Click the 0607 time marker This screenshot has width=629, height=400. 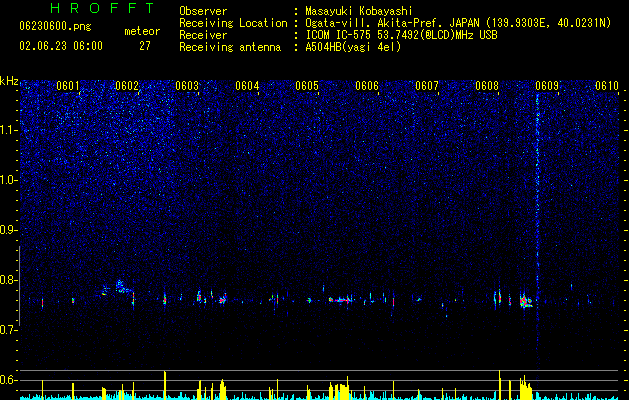[427, 86]
